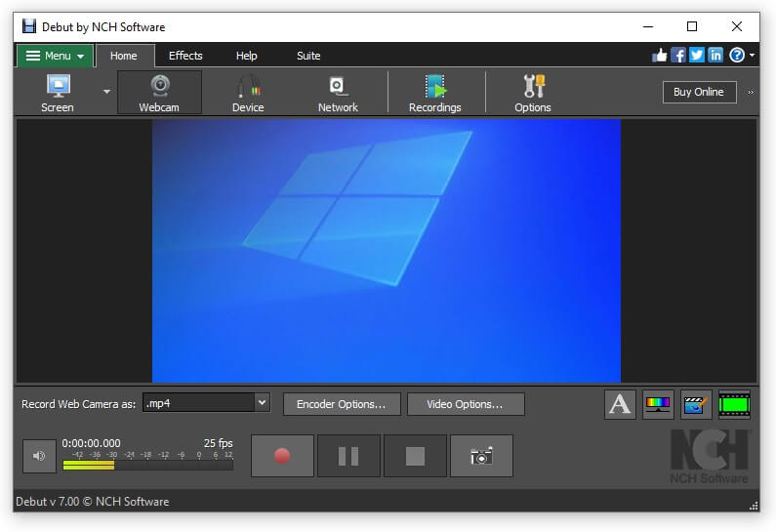The width and height of the screenshot is (776, 532).
Task: Expand the toolbar overflow chevron
Action: [751, 92]
